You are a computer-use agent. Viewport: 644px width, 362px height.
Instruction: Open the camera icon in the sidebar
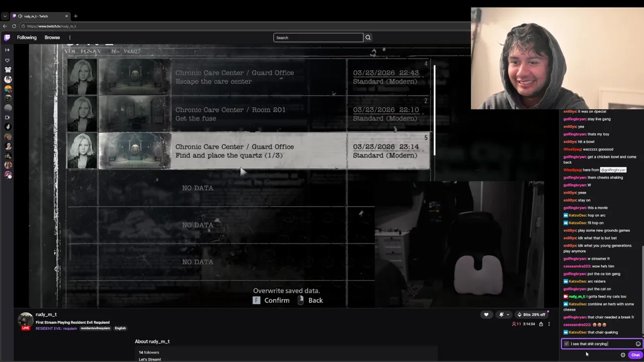[x=7, y=118]
